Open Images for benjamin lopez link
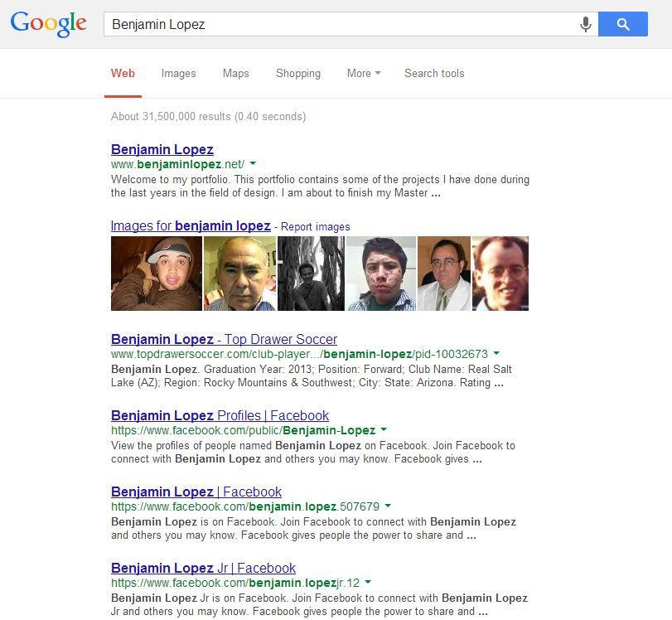This screenshot has height=620, width=672. tap(191, 226)
